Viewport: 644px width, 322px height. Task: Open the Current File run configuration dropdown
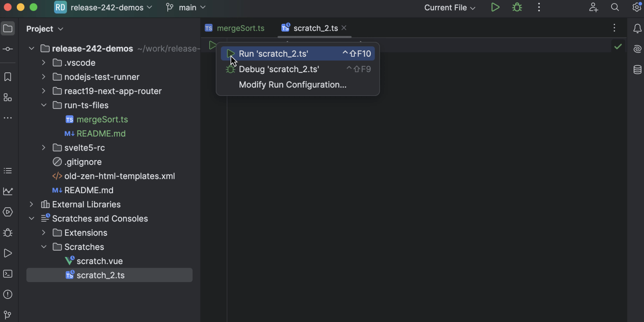point(449,7)
